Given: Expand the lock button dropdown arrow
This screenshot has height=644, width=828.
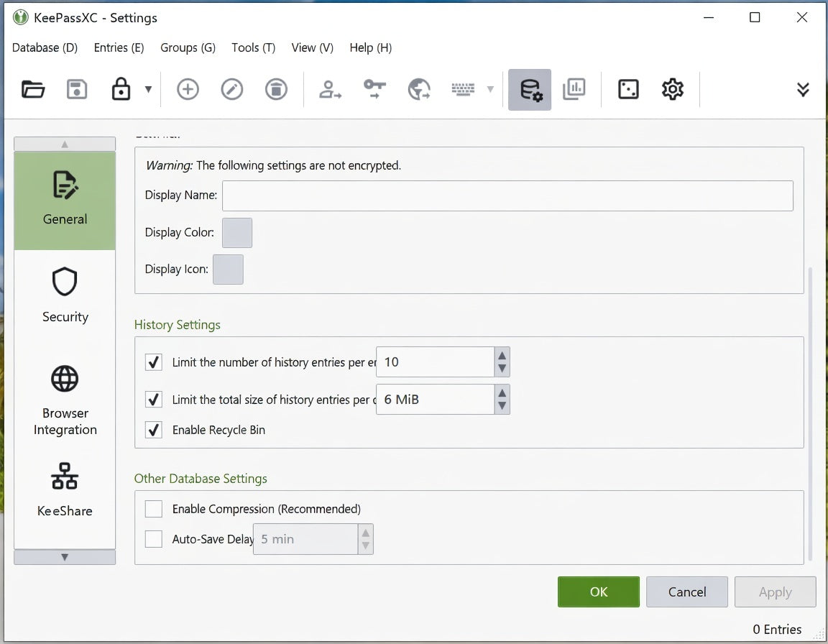Looking at the screenshot, I should [x=148, y=89].
